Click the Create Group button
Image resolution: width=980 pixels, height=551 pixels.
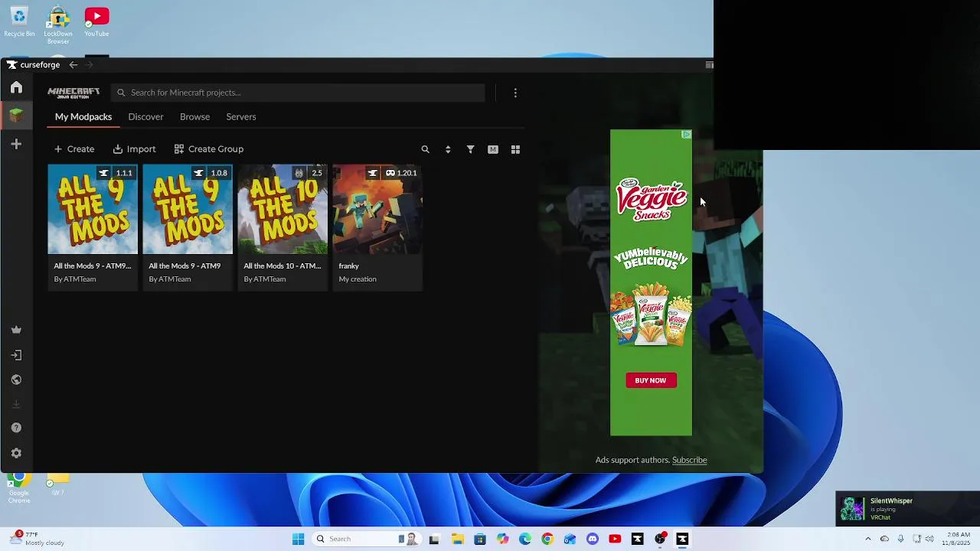pyautogui.click(x=209, y=149)
